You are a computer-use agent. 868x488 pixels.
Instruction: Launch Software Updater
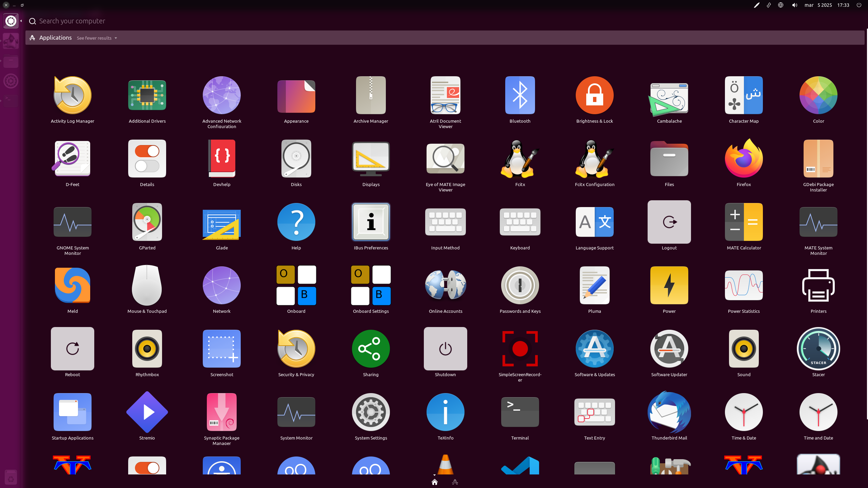coord(669,349)
